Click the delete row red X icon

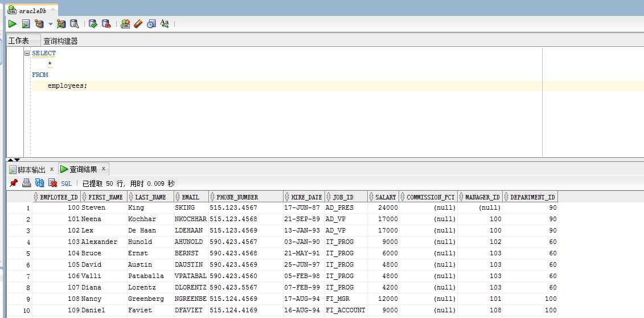[x=52, y=184]
